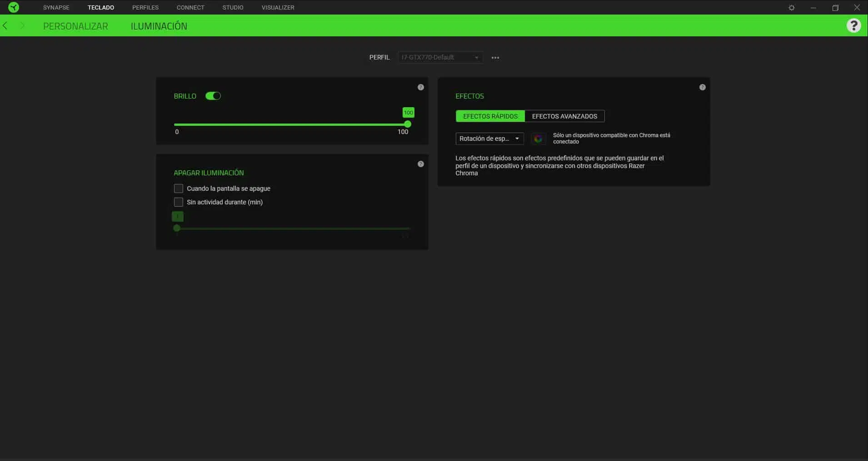Open the Perfil dropdown
Image resolution: width=868 pixels, height=461 pixels.
[440, 57]
